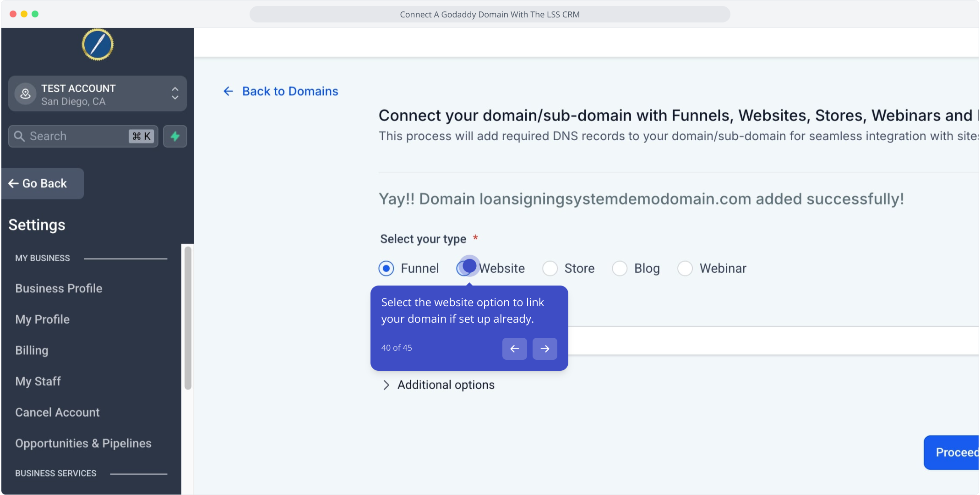980x495 pixels.
Task: Go to next tooltip step arrow
Action: pos(545,349)
